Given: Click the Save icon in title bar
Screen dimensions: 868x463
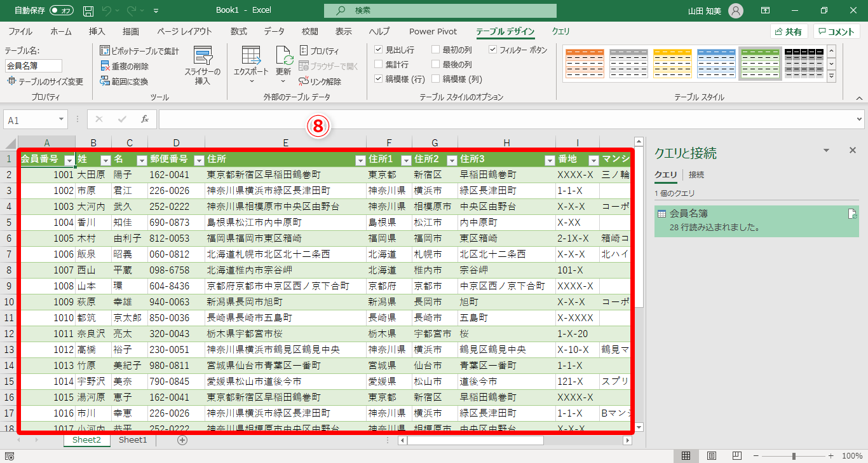Looking at the screenshot, I should pos(88,11).
